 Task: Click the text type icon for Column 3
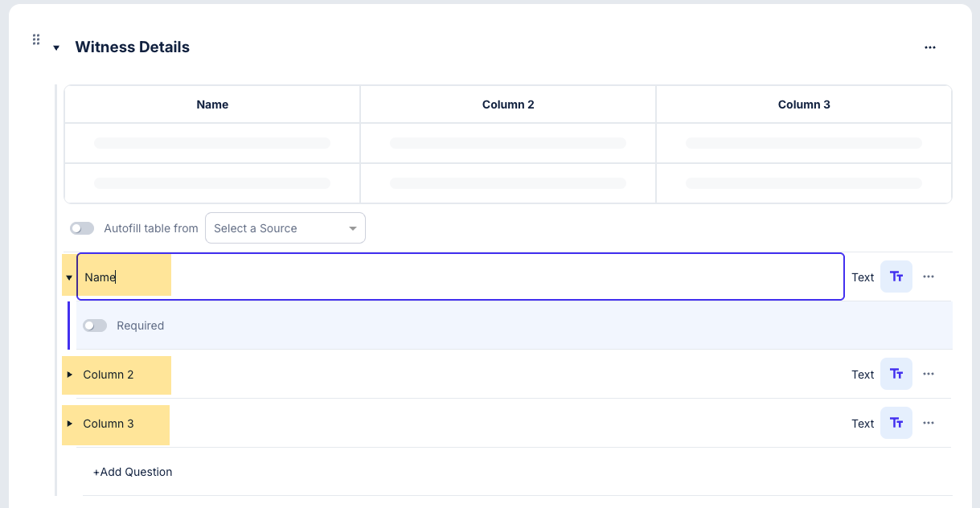896,423
